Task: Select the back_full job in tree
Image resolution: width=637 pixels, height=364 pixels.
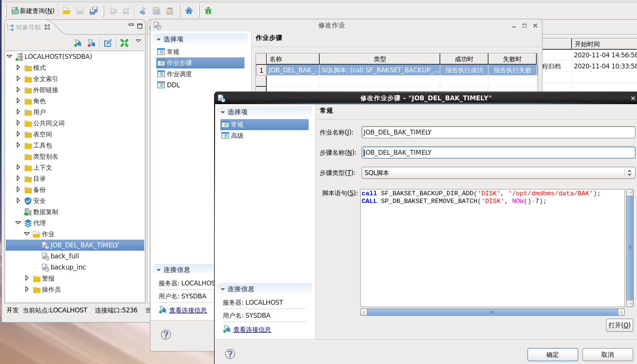Action: pos(65,256)
